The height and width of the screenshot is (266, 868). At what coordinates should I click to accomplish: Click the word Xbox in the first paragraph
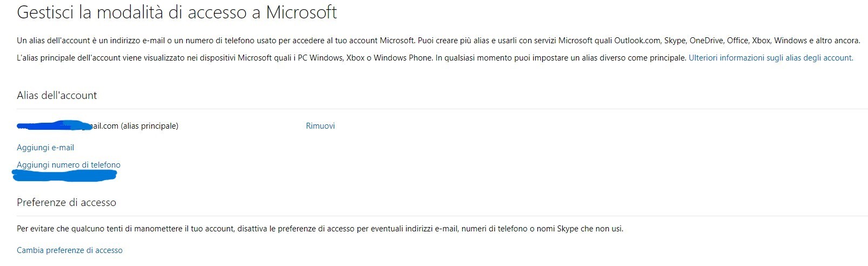click(762, 41)
